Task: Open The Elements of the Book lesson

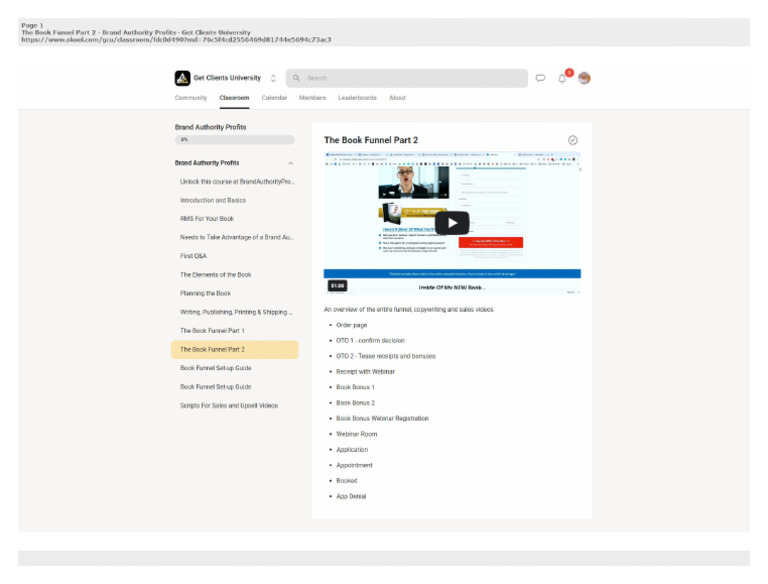Action: [x=235, y=275]
